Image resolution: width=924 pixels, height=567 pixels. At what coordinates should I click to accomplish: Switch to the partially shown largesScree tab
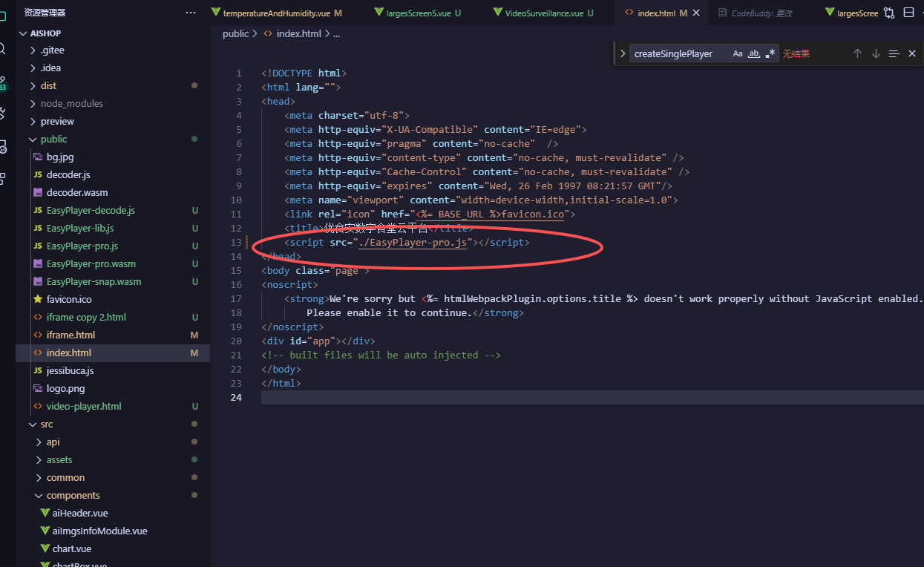[x=851, y=13]
